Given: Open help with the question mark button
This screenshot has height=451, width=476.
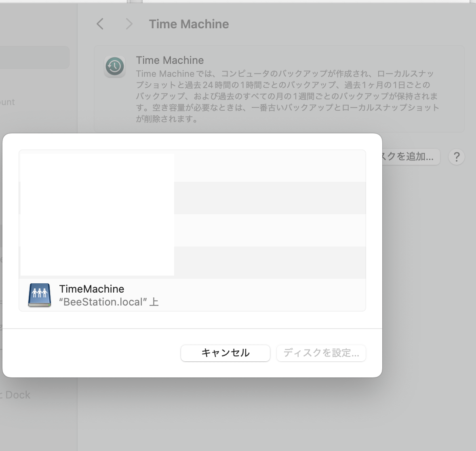Looking at the screenshot, I should click(456, 157).
